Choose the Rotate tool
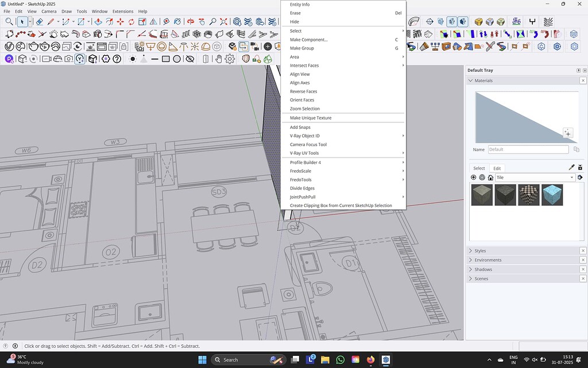Screen dimensions: 588x368 [131, 22]
